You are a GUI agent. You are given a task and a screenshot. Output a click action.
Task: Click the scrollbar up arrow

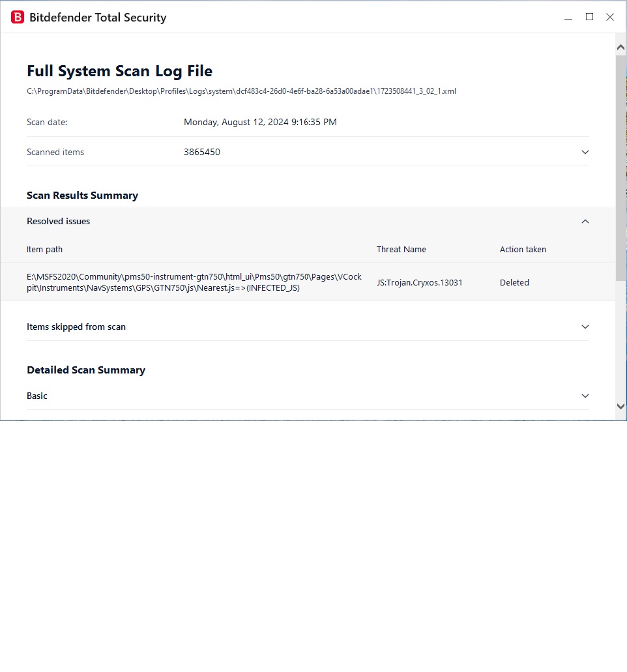point(620,48)
